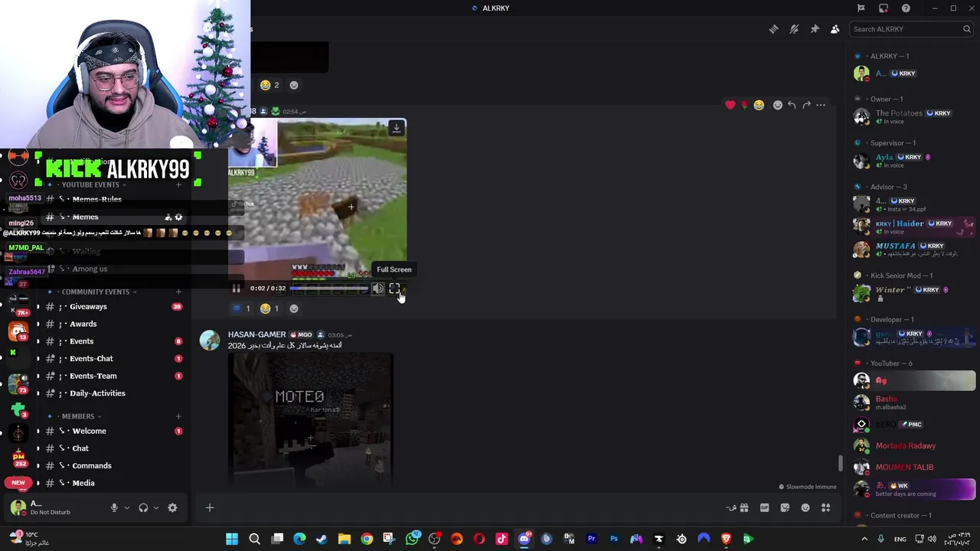This screenshot has height=551, width=980.
Task: Toggle laughing reaction with count 1
Action: tap(269, 308)
